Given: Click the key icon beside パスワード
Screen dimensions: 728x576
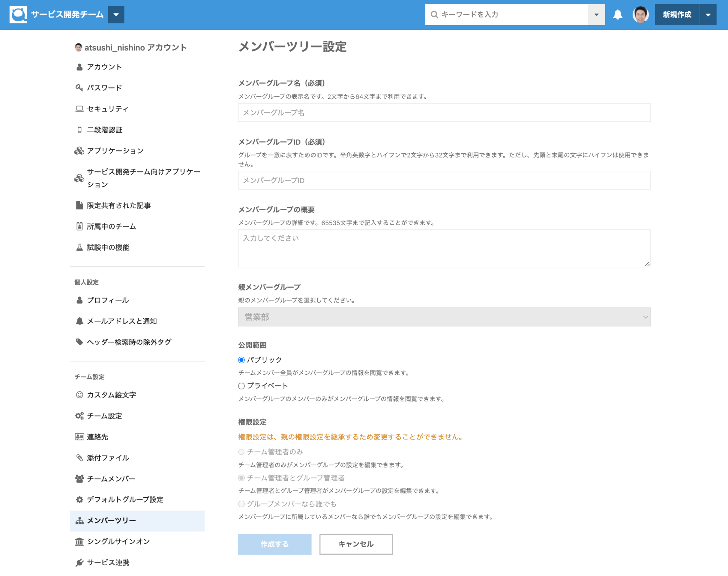Looking at the screenshot, I should [79, 87].
